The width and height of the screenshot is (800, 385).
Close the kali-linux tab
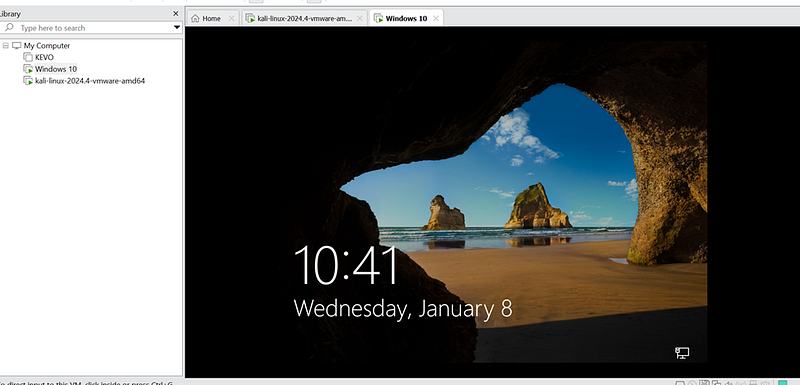point(360,18)
